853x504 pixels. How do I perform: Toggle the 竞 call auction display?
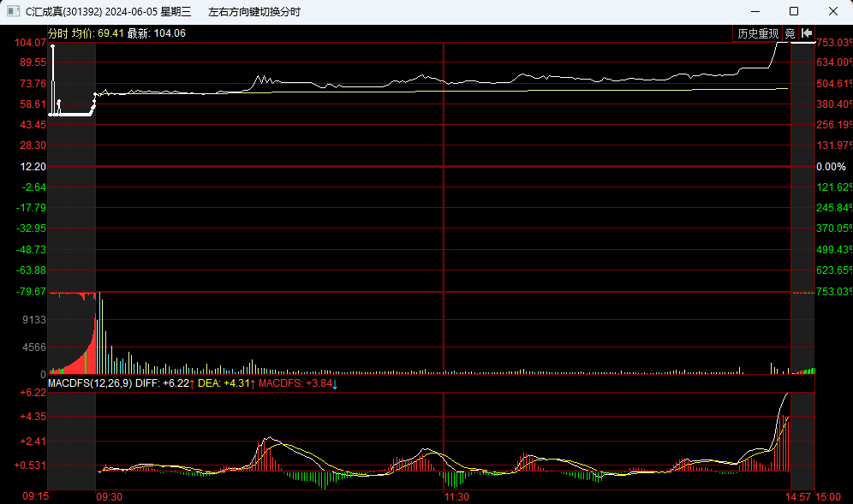pyautogui.click(x=790, y=33)
